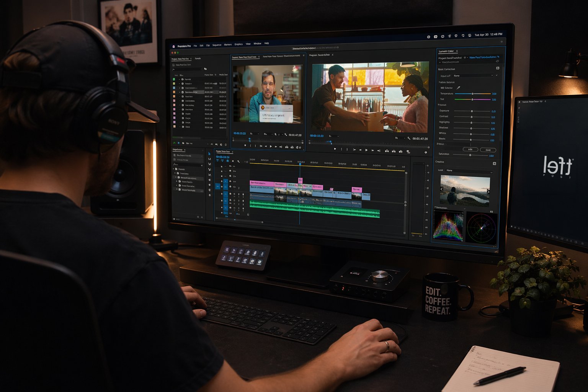Click the Lumetri Look preview thumbnail
The height and width of the screenshot is (392, 588).
465,191
